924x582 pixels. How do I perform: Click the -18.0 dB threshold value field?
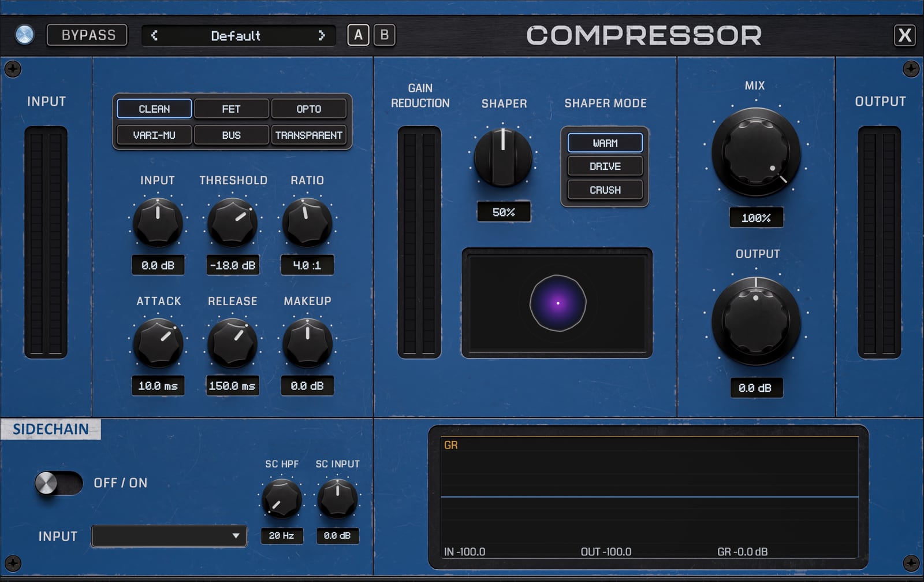[x=232, y=265]
